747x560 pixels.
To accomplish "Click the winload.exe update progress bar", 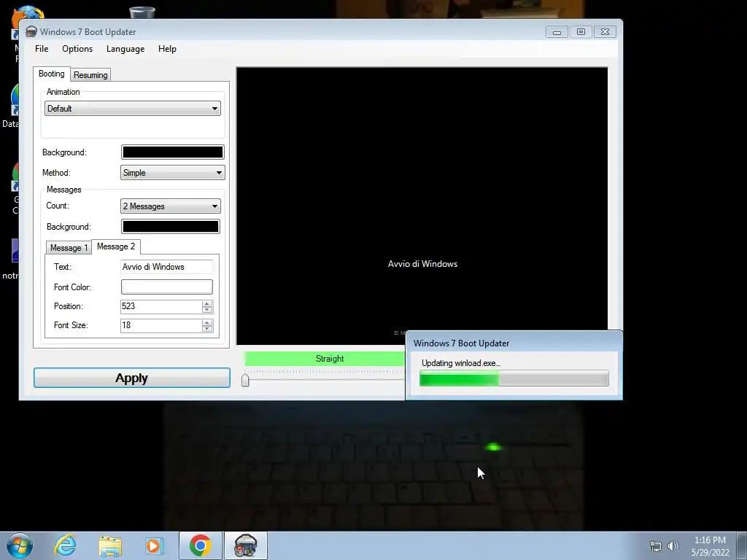I will coord(514,378).
